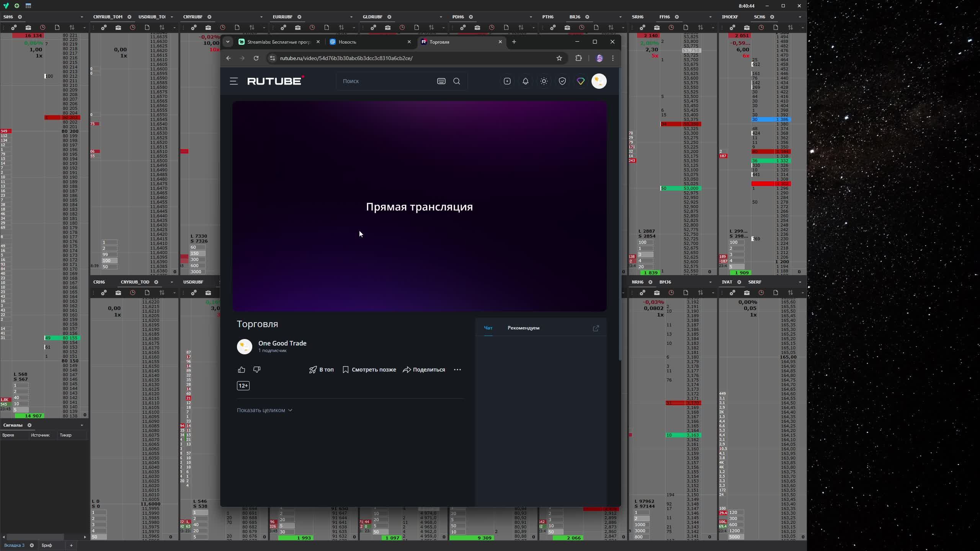Toggle Rutube light/dark theme sun icon
The image size is (980, 551).
[x=544, y=81]
